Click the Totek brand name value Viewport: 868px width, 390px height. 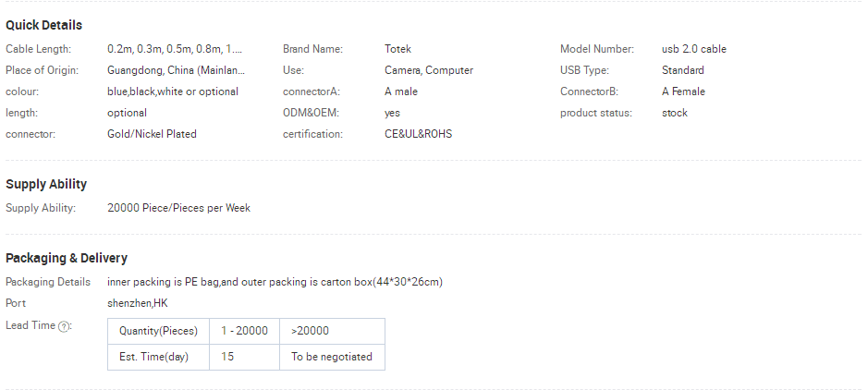398,49
